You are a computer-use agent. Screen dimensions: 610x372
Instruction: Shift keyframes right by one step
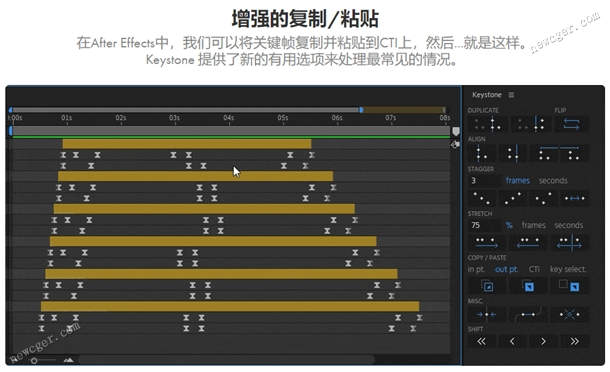coord(543,341)
